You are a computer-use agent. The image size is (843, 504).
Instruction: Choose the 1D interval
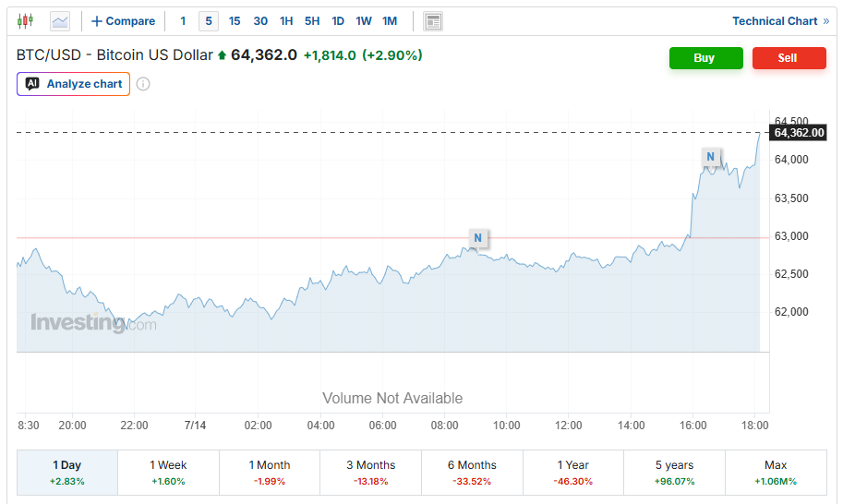[x=338, y=21]
